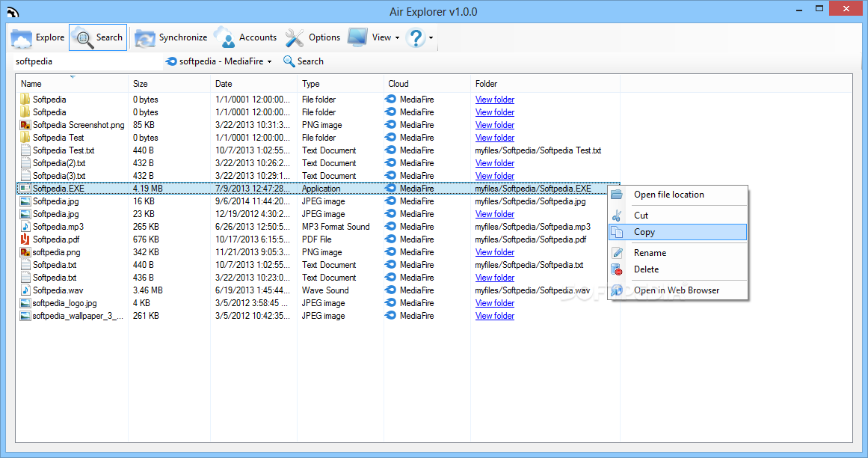Choose Open file location in context menu
Viewport: 868px width, 458px height.
pyautogui.click(x=677, y=195)
